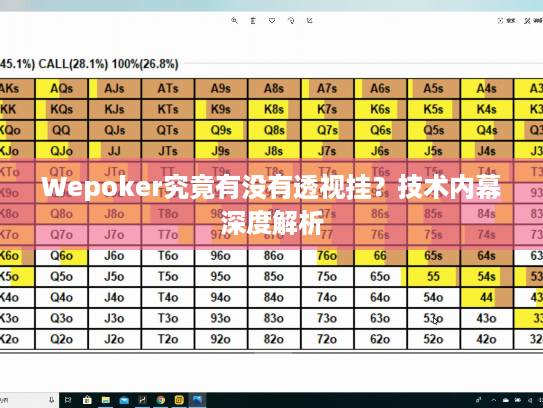The width and height of the screenshot is (543, 408).
Task: Click the heart icon to favorite the photo
Action: tap(272, 21)
